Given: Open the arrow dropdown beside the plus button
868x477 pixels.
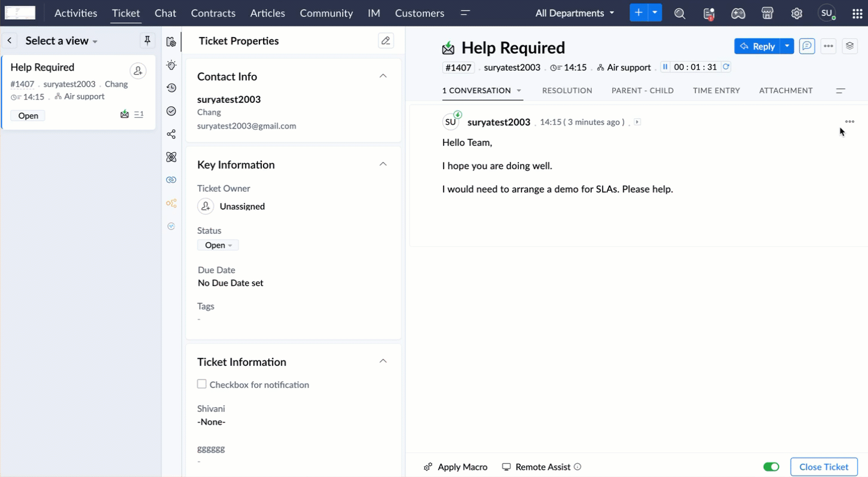Looking at the screenshot, I should pos(655,13).
